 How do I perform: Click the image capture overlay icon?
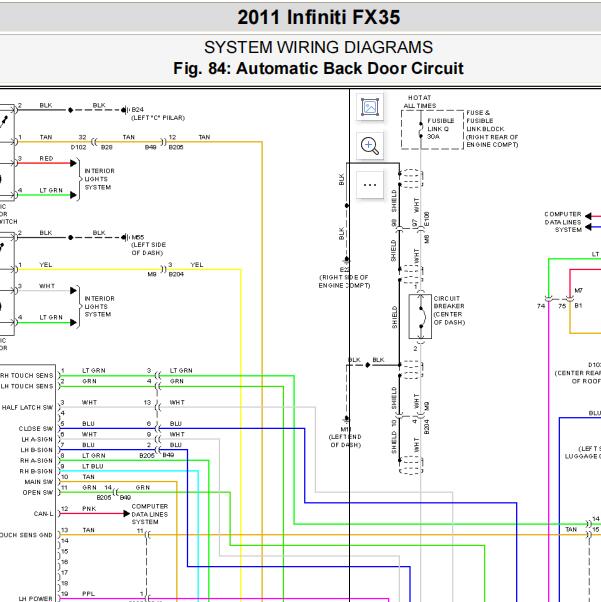(x=370, y=107)
